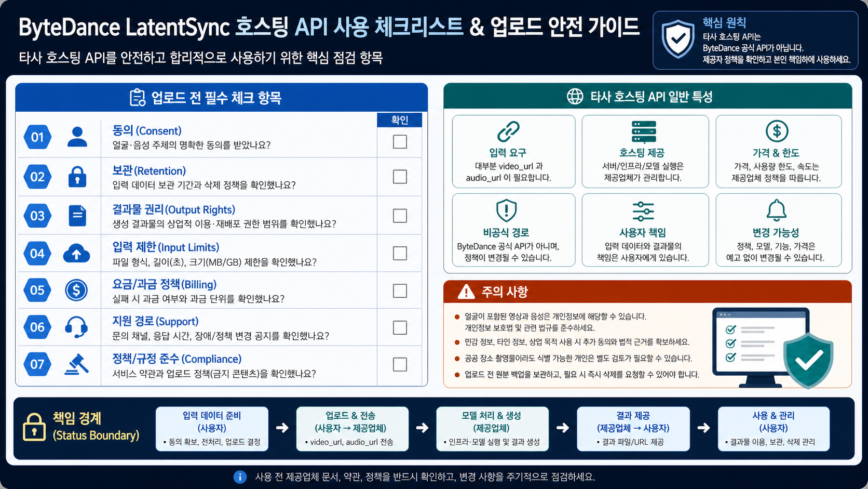The height and width of the screenshot is (489, 868).
Task: Click the headset icon in the 지원 경로 row
Action: click(76, 327)
